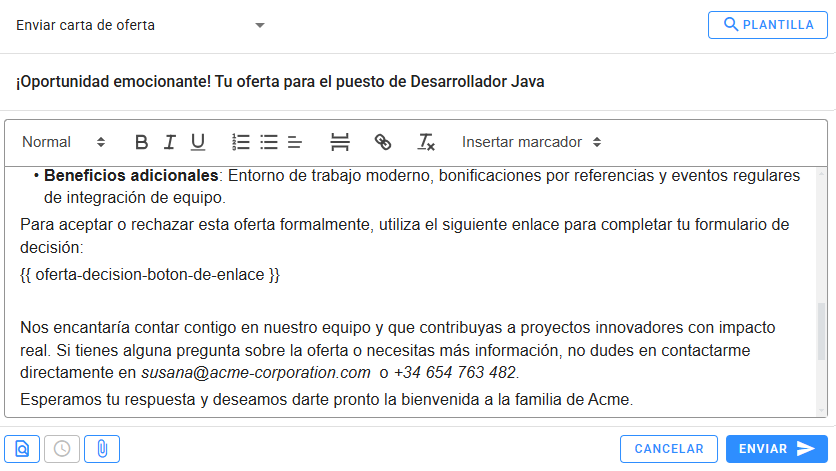Insert a bulleted list
The image size is (836, 471).
click(269, 142)
